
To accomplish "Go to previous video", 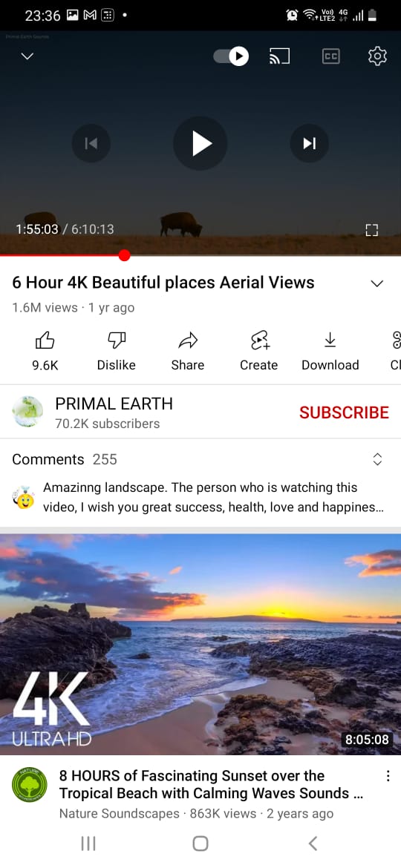I will click(x=91, y=143).
